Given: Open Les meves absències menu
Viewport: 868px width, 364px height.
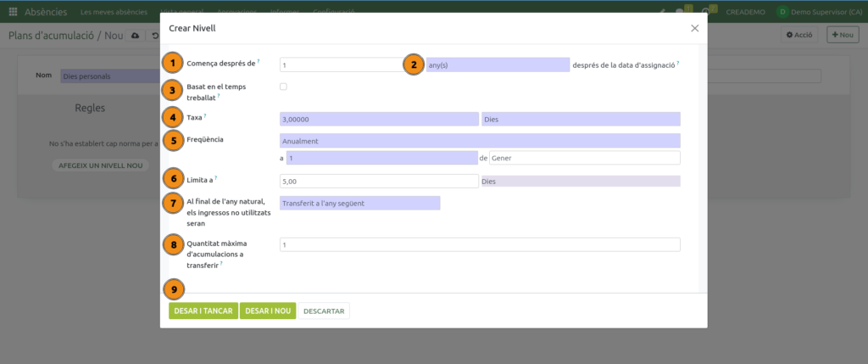Looking at the screenshot, I should pos(114,12).
